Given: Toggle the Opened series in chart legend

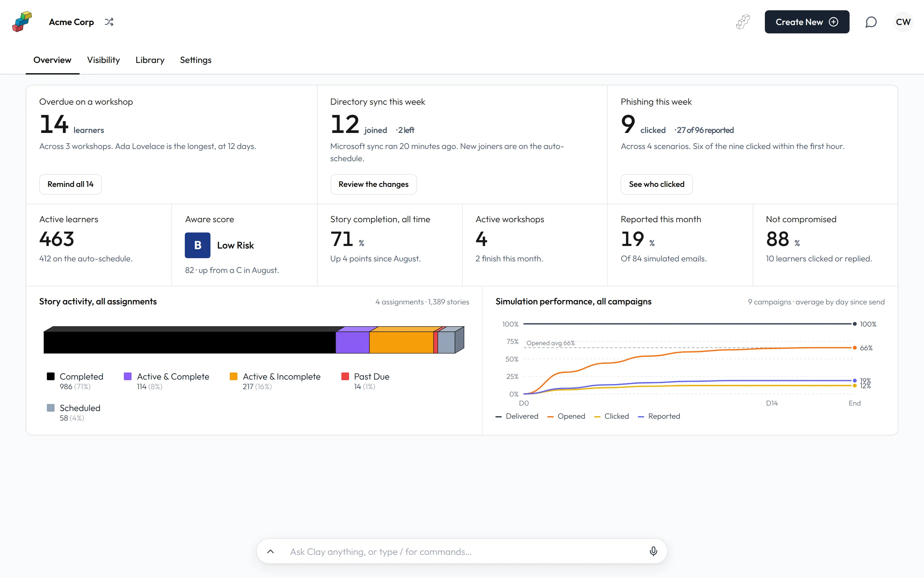Looking at the screenshot, I should pyautogui.click(x=566, y=416).
